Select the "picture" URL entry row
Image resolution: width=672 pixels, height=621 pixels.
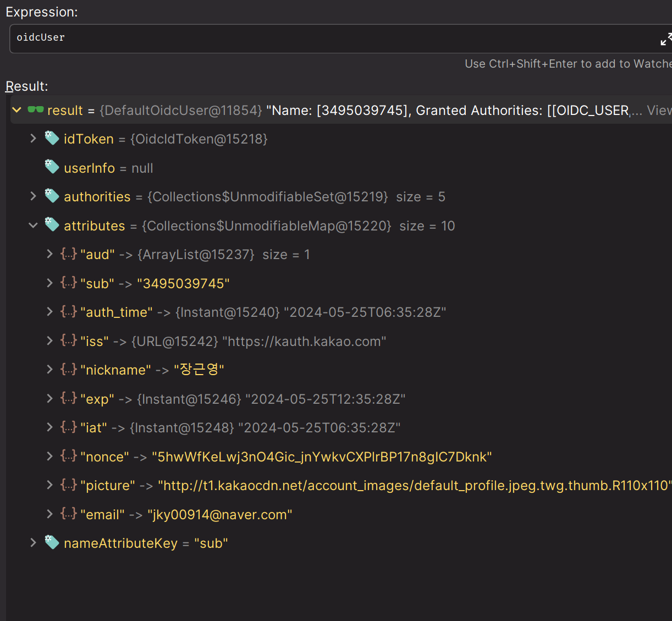374,486
